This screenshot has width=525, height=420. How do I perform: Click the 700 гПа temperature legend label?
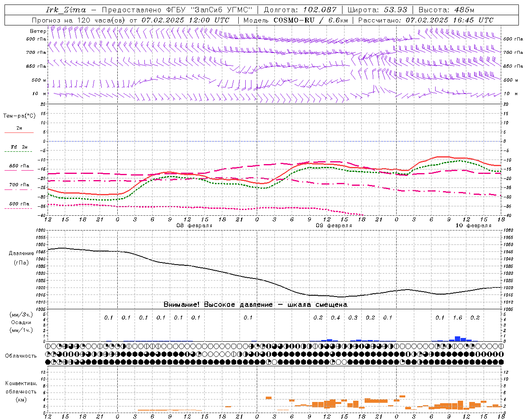click(x=19, y=185)
